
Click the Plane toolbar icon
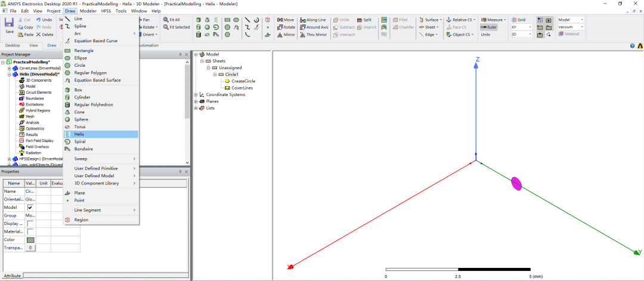point(267,35)
